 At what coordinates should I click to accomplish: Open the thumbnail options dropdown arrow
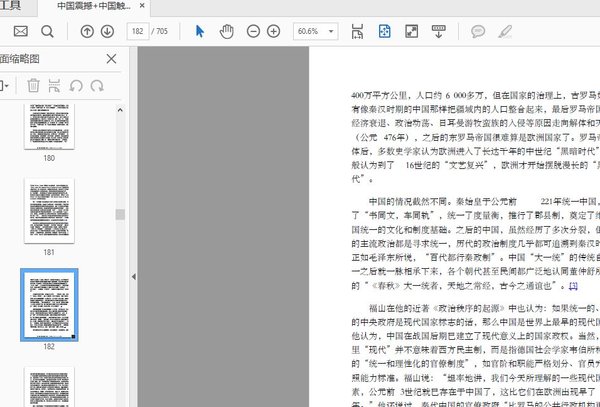(7, 87)
